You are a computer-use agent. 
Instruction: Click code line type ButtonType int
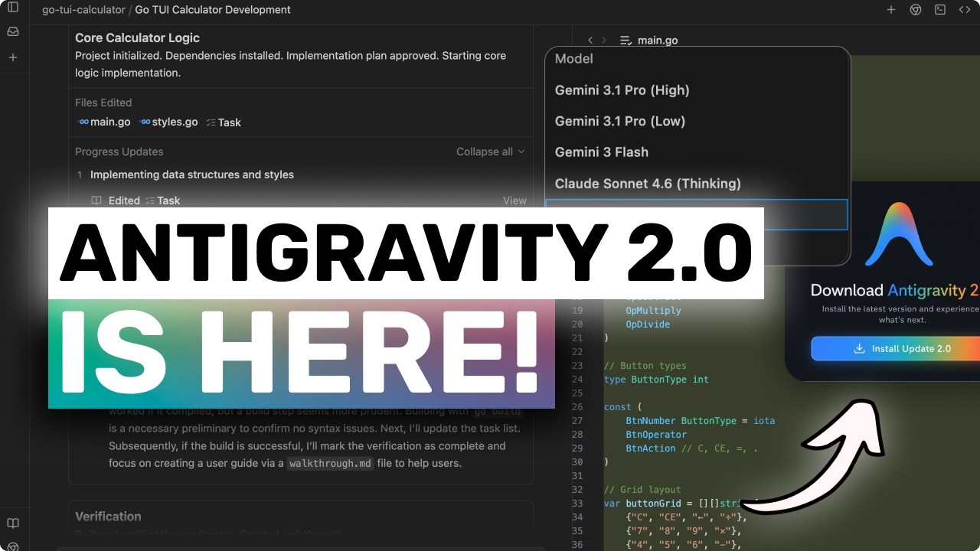tap(656, 379)
